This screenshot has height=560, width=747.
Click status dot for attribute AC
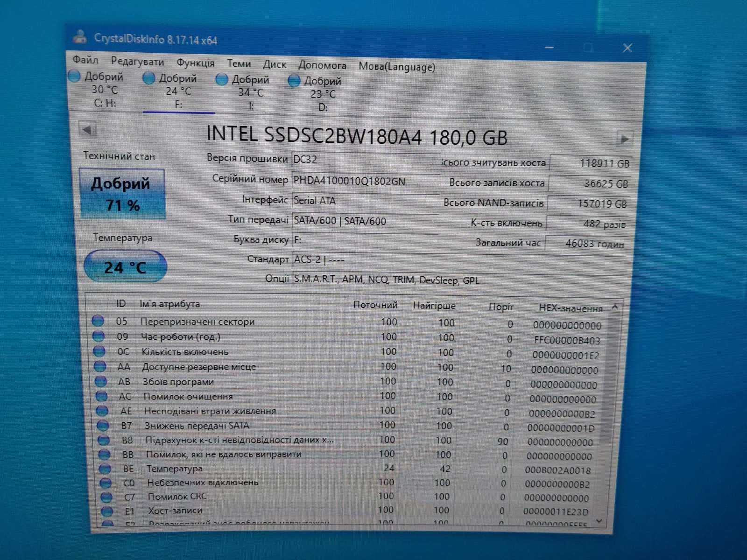(101, 396)
